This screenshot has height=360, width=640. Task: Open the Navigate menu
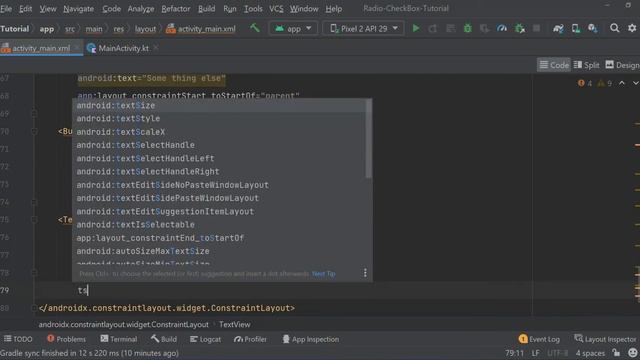coord(78,9)
